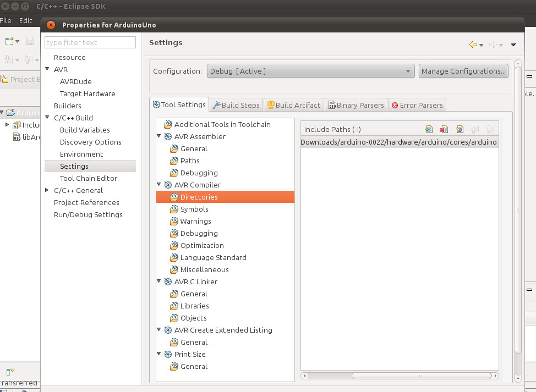This screenshot has height=392, width=536.
Task: Switch to the Build Steps tab
Action: [x=236, y=105]
